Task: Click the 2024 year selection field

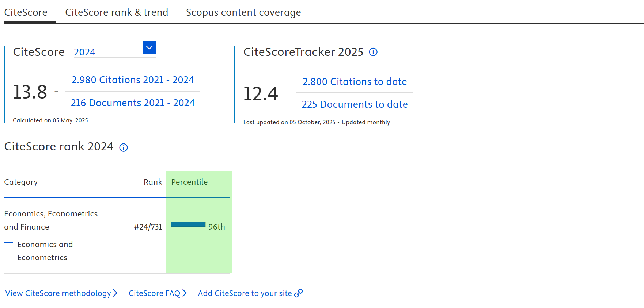Action: click(108, 52)
